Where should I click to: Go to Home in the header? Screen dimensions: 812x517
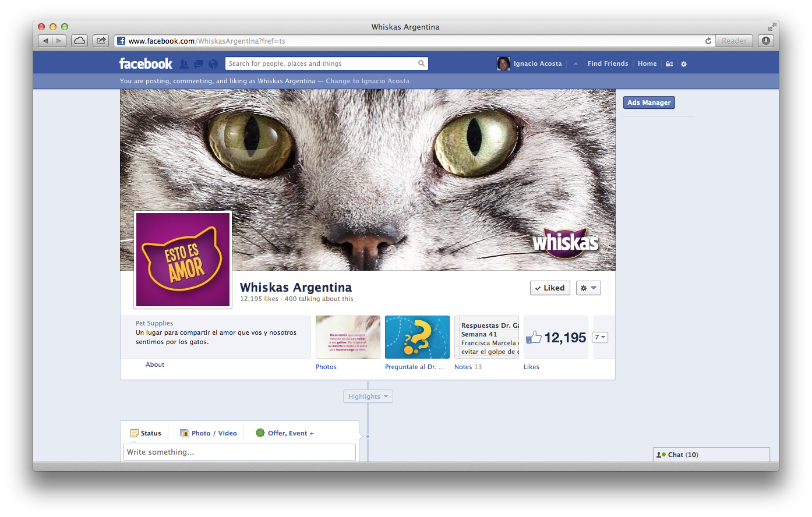point(647,64)
